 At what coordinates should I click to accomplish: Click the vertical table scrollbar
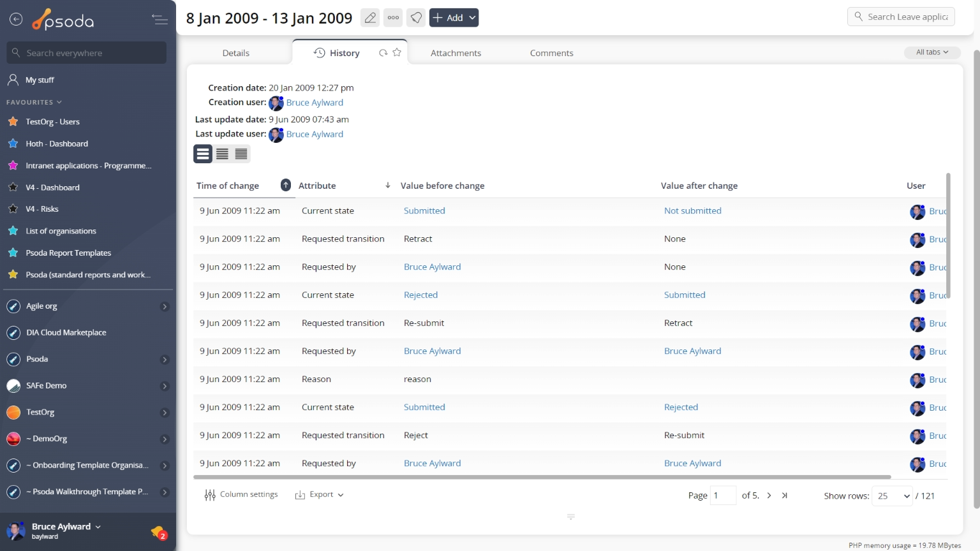coord(948,235)
